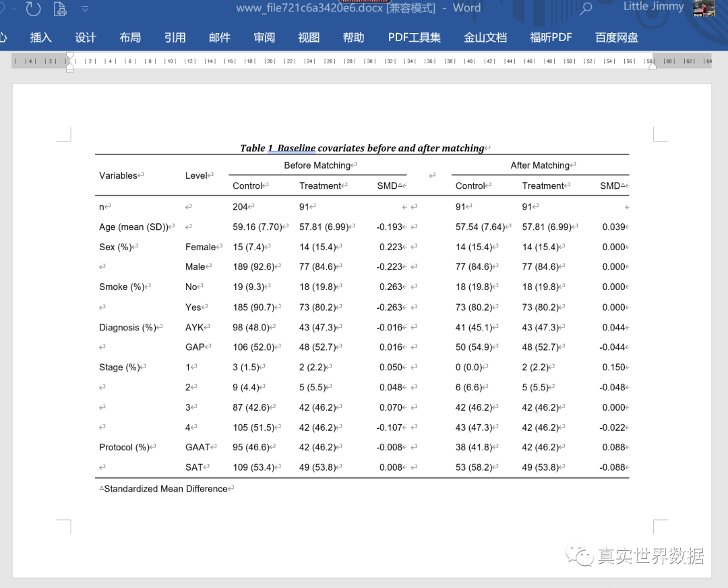Open the 插入 ribbon tab
The height and width of the screenshot is (588, 728).
pyautogui.click(x=41, y=38)
